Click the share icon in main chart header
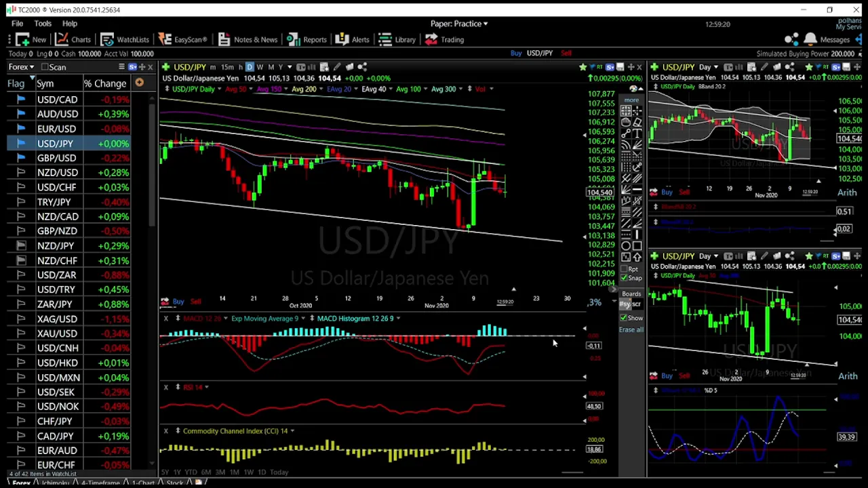 [362, 67]
